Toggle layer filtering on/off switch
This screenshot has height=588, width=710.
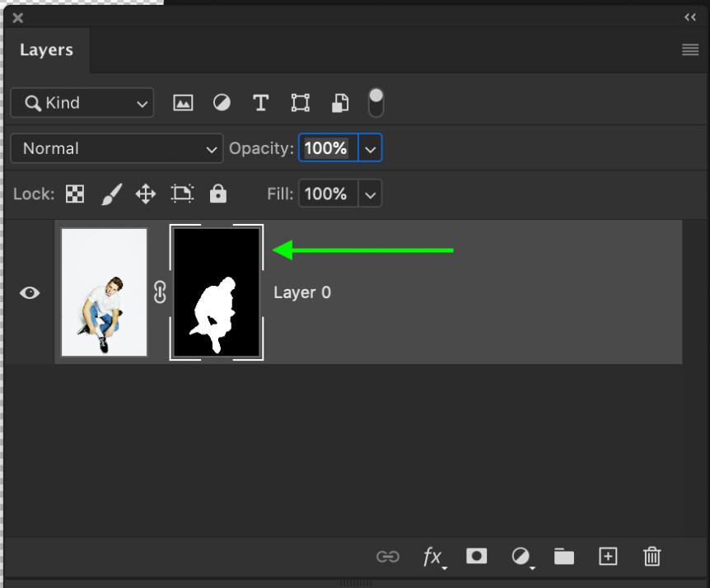[x=376, y=103]
